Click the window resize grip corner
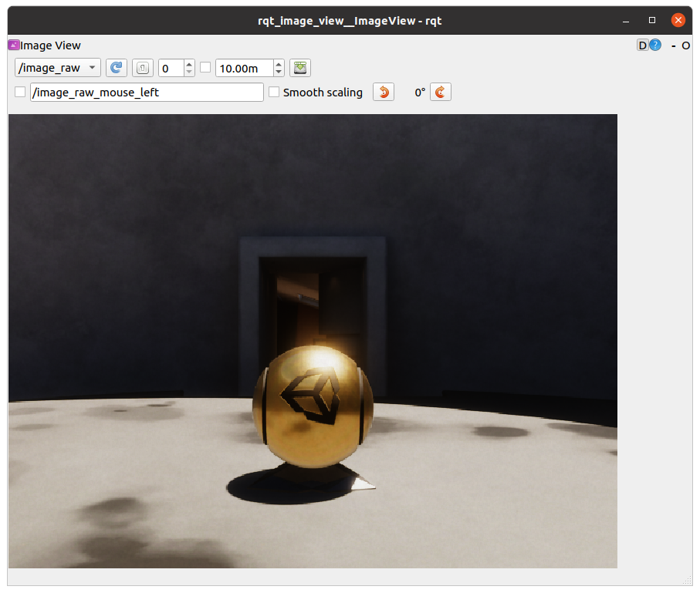Viewport: 700px width, 593px height. [688, 581]
